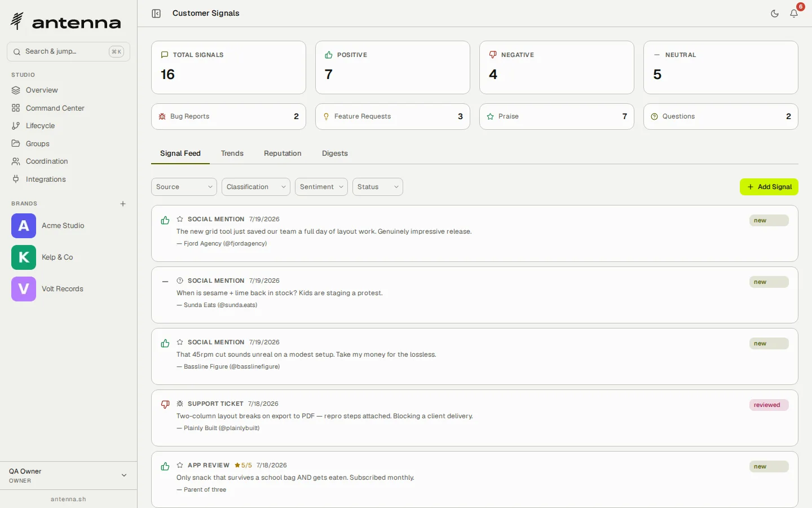Open the Status filter dropdown

tap(378, 187)
